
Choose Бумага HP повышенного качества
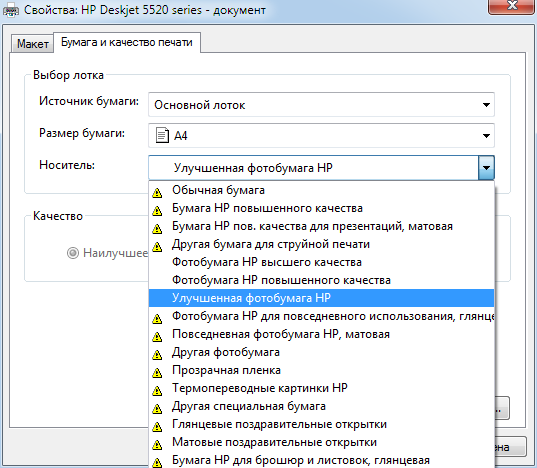coord(321,208)
